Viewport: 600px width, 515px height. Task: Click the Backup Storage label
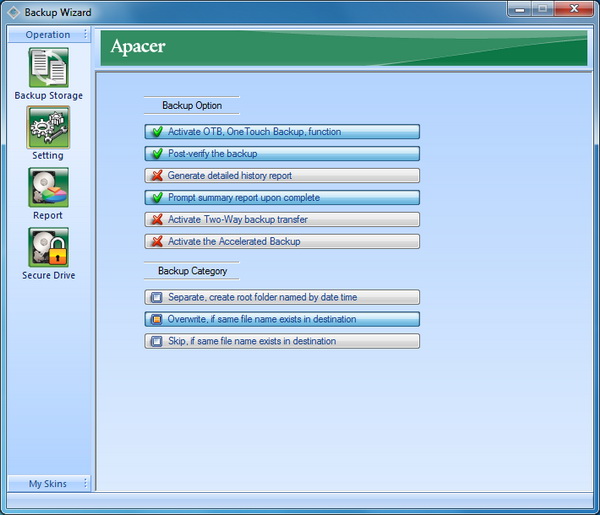49,96
